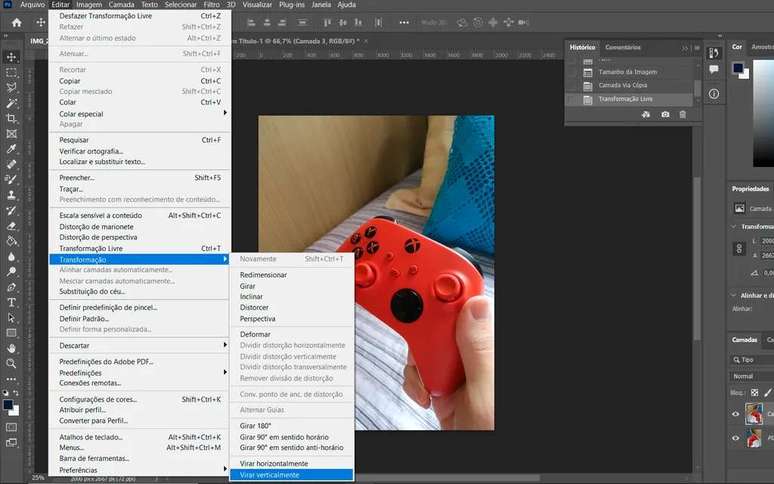
Task: Create new document from current history state
Action: [646, 114]
